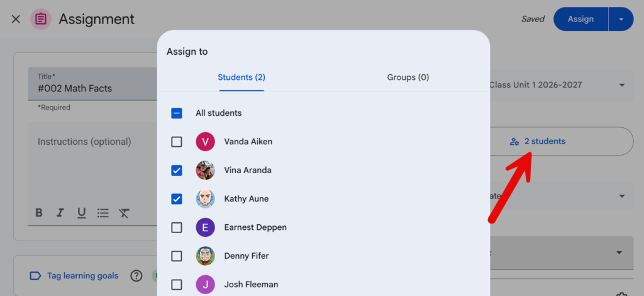Select the Students (2) tab
This screenshot has width=644, height=296.
coord(241,77)
